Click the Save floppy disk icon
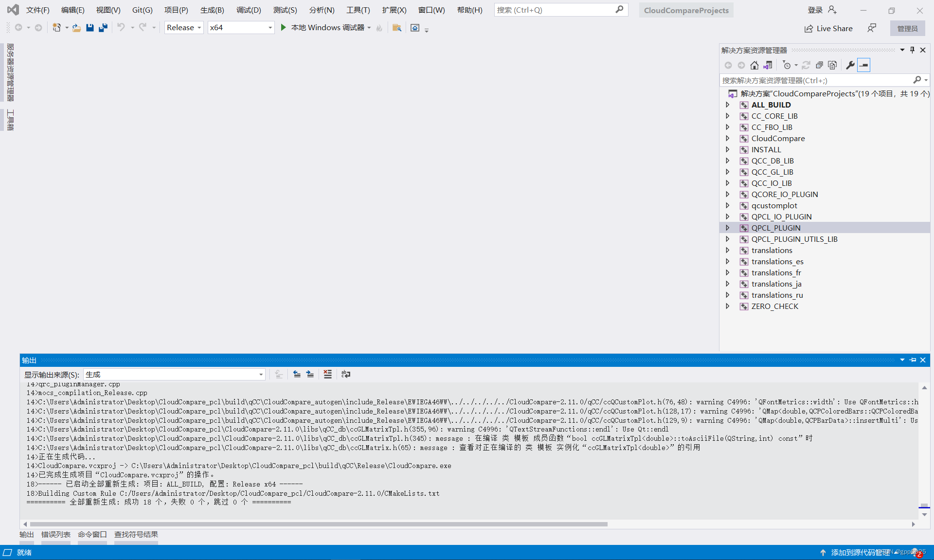The image size is (934, 560). tap(90, 28)
